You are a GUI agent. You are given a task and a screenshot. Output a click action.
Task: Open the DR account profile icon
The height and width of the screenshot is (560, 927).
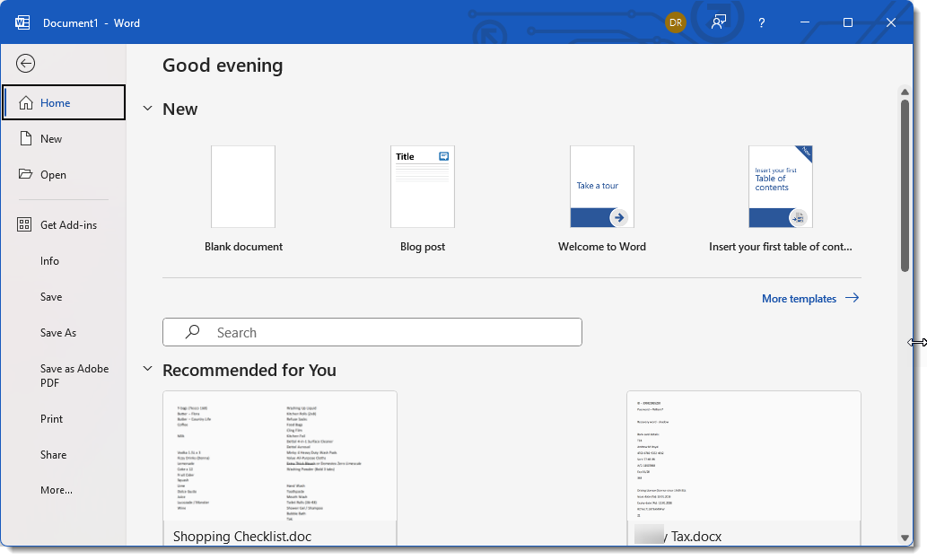coord(676,22)
